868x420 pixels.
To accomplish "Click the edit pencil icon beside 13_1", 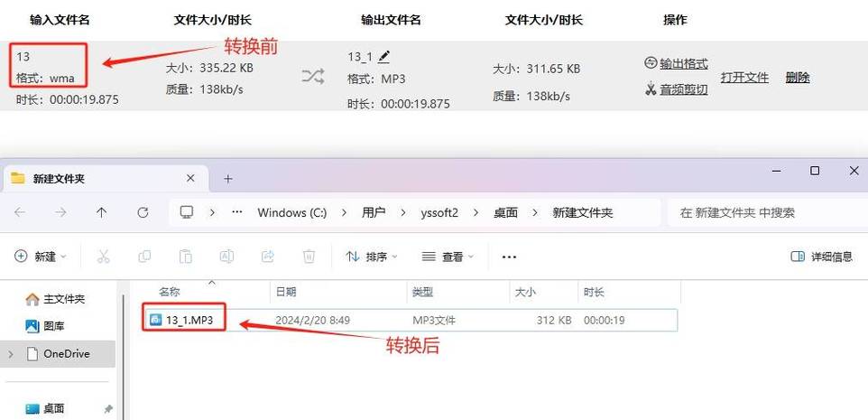I will [x=384, y=56].
